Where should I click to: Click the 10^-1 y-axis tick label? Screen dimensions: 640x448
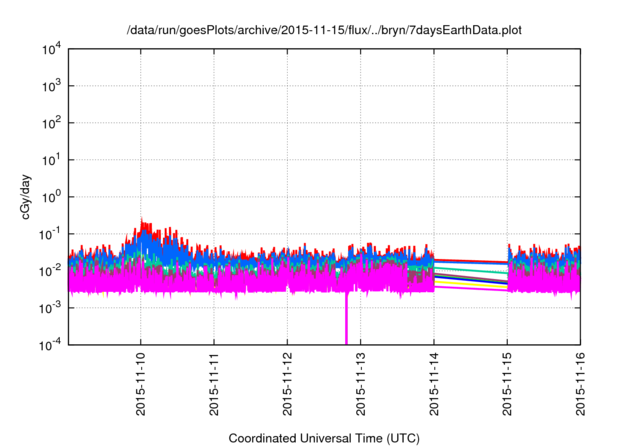pos(50,234)
